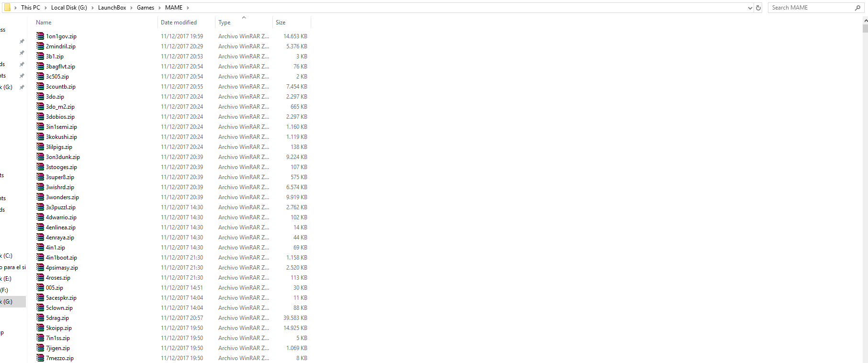
Task: Expand the chevron after MAME breadcrumb
Action: (188, 8)
